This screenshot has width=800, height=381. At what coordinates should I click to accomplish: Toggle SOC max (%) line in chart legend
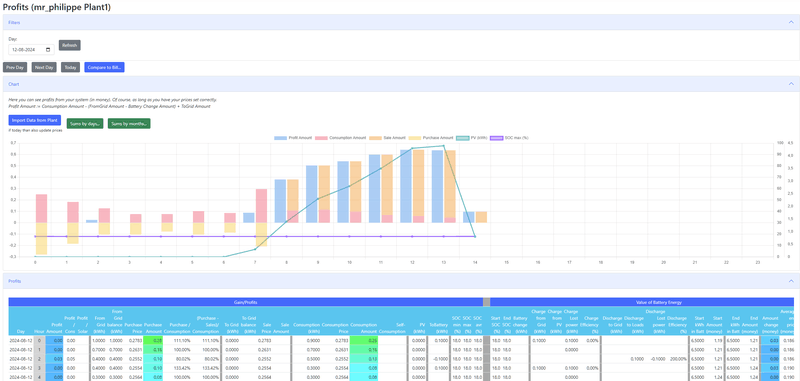tap(508, 138)
